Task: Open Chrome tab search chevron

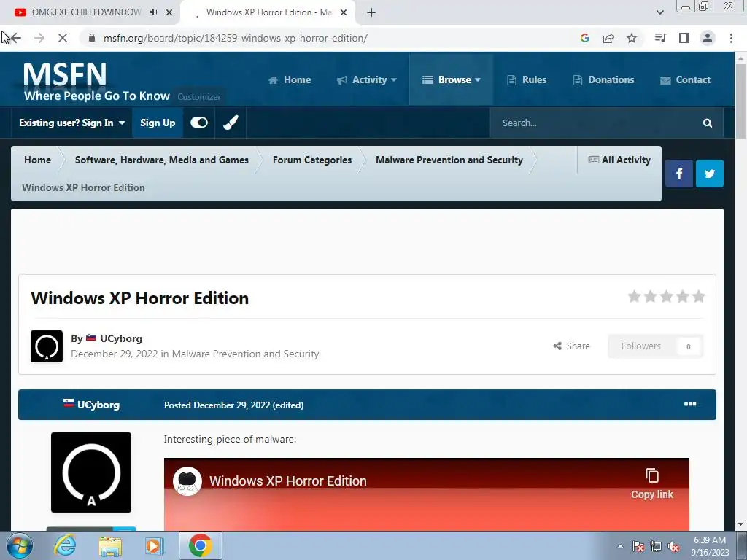Action: pos(659,12)
